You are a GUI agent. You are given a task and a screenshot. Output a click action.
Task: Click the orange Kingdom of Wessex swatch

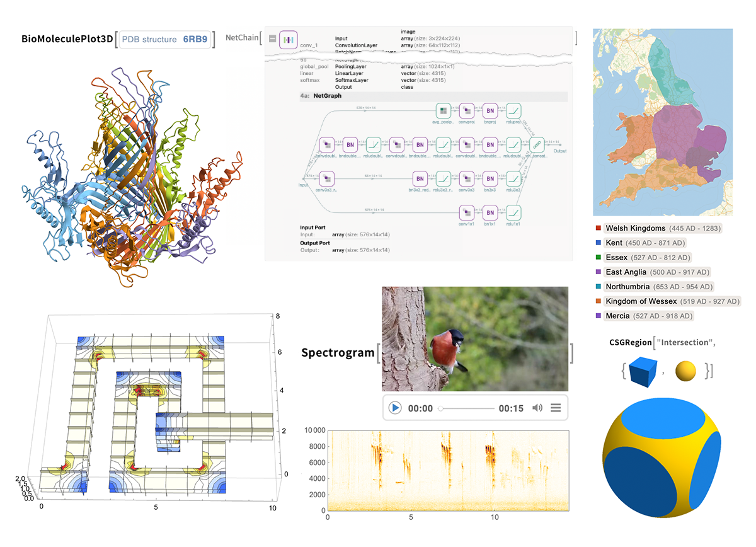point(597,301)
